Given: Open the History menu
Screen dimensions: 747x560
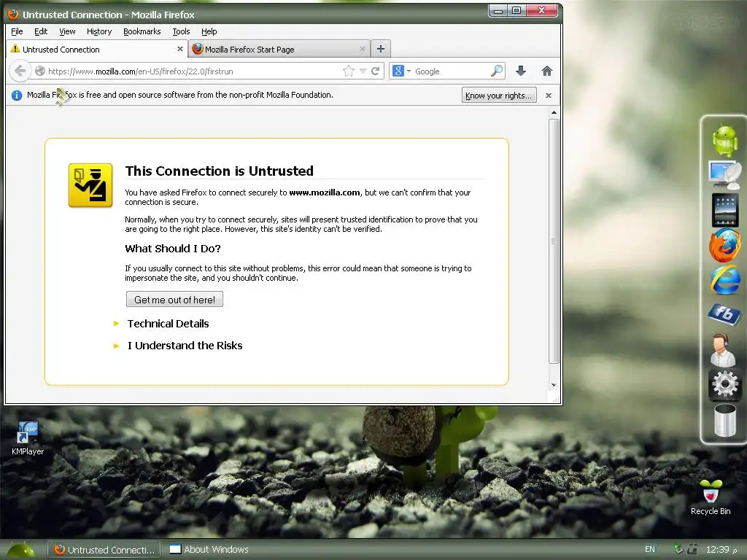Looking at the screenshot, I should [99, 31].
